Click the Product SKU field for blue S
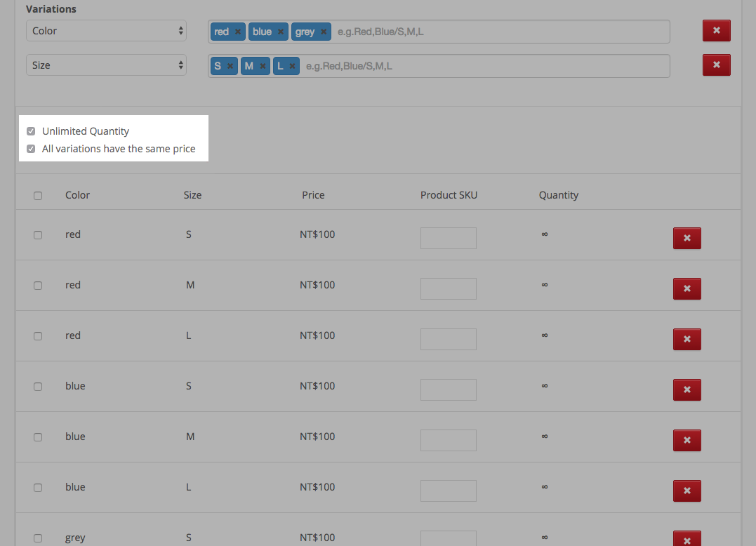This screenshot has height=546, width=756. pyautogui.click(x=449, y=389)
